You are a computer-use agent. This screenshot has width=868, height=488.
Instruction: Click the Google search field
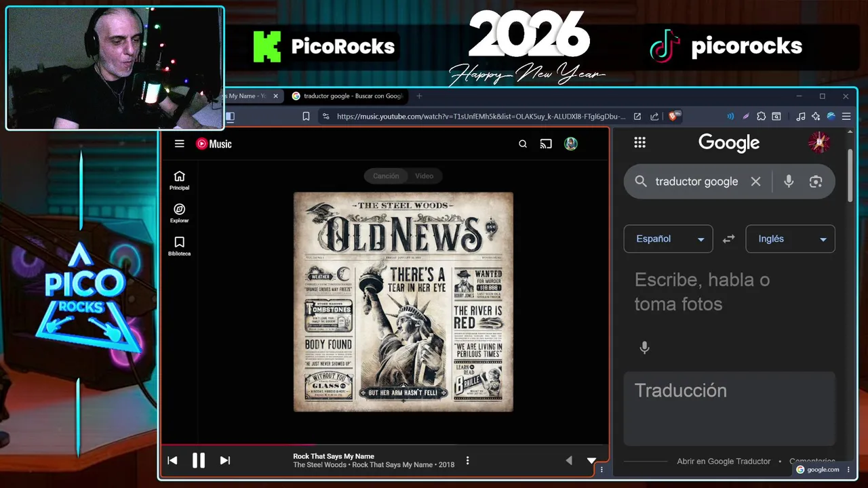[x=696, y=182]
